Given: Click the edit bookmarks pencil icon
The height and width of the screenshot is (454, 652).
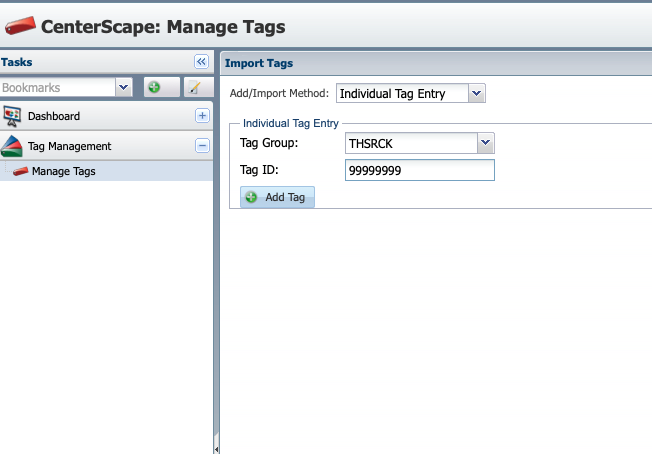Looking at the screenshot, I should pos(199,87).
